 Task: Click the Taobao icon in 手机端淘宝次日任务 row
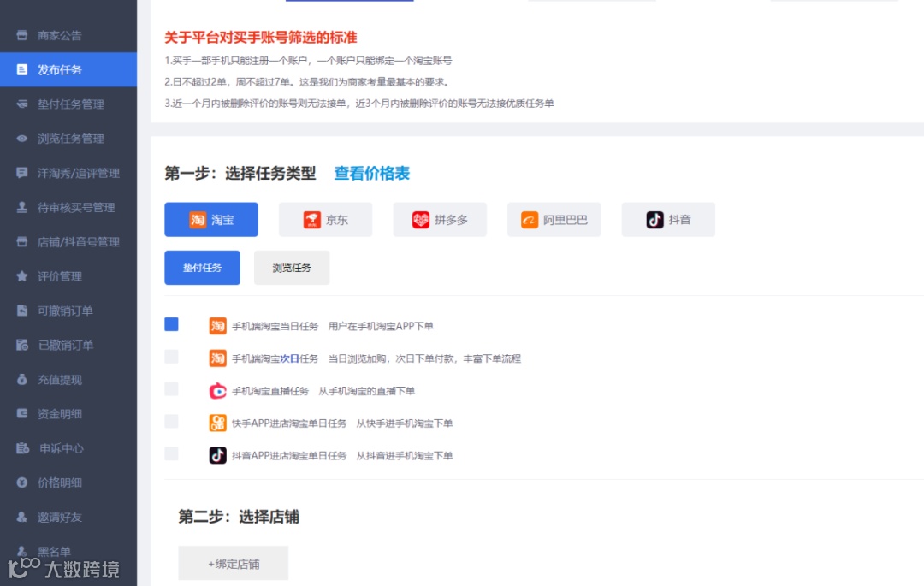(217, 358)
